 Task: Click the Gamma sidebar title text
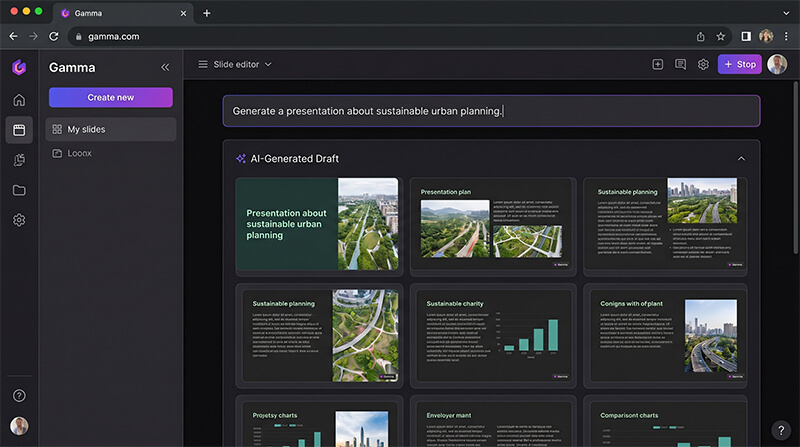[x=72, y=67]
